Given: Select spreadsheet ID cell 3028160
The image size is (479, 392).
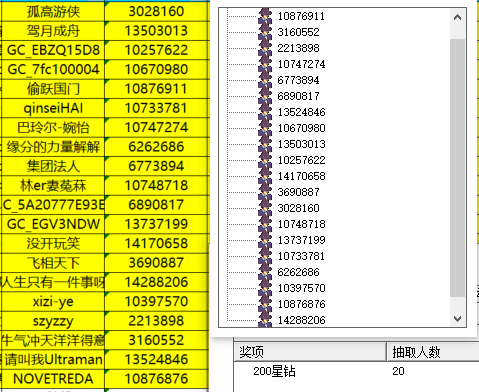Looking at the screenshot, I should tap(156, 11).
